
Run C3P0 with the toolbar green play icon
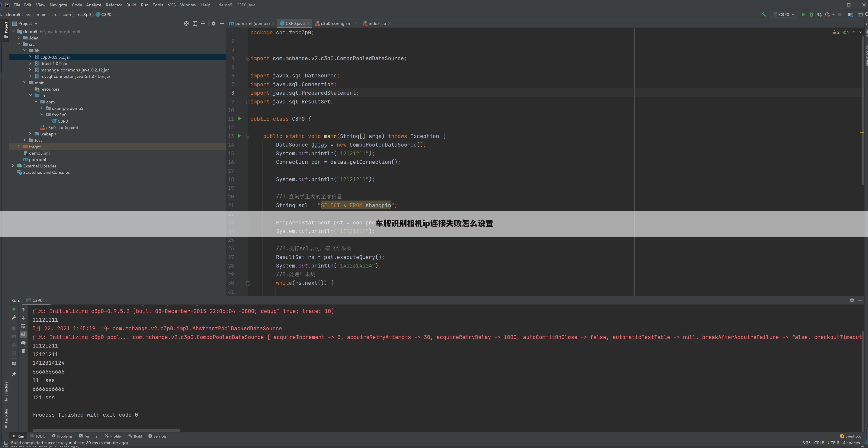pos(803,15)
